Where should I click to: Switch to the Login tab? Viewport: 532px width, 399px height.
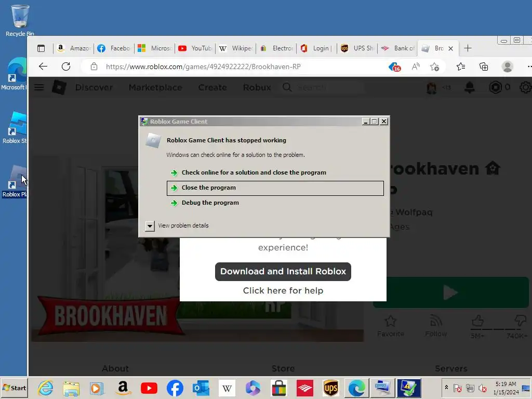316,48
